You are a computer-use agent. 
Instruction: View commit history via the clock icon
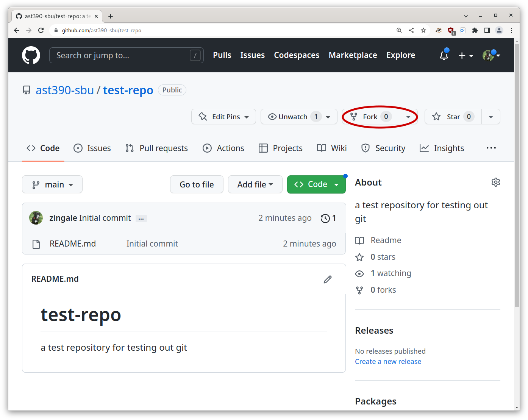pos(325,218)
